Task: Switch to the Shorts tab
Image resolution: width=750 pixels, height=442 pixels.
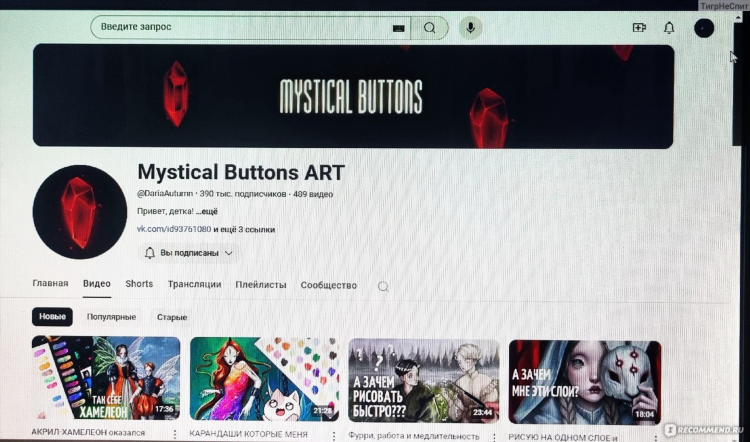Action: click(139, 284)
